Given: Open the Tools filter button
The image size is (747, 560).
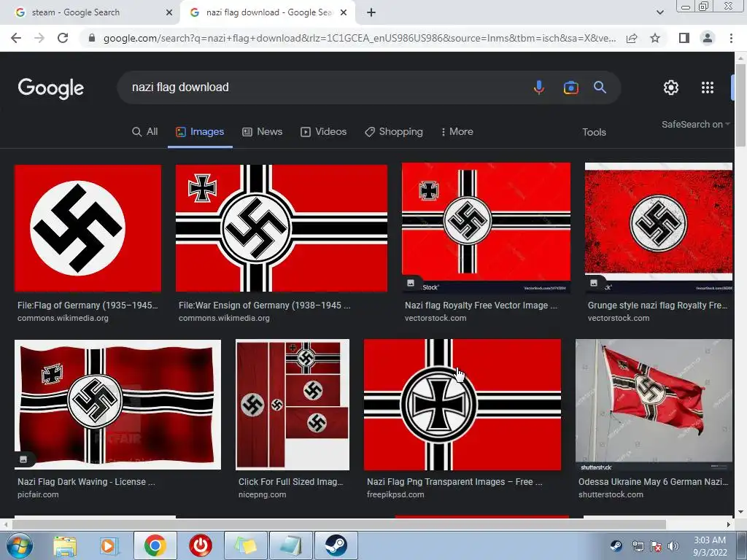Looking at the screenshot, I should click(594, 133).
